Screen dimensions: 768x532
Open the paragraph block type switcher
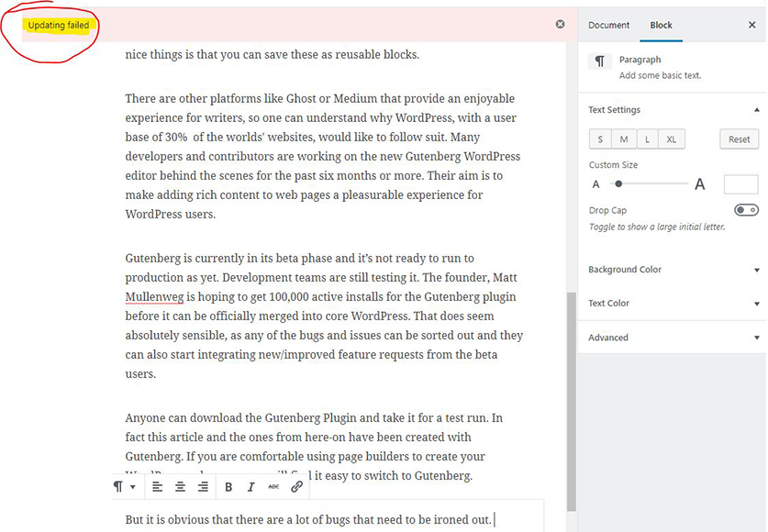pos(125,486)
